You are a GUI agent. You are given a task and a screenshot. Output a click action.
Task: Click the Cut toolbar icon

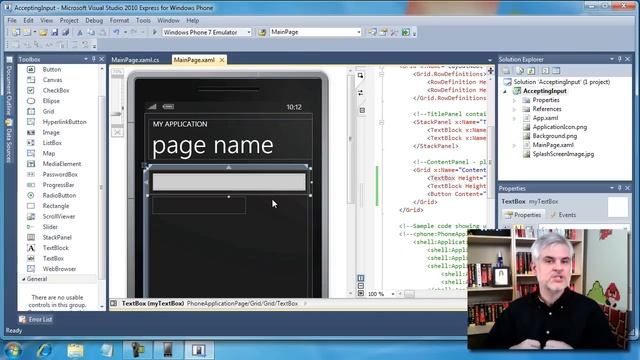coord(80,32)
